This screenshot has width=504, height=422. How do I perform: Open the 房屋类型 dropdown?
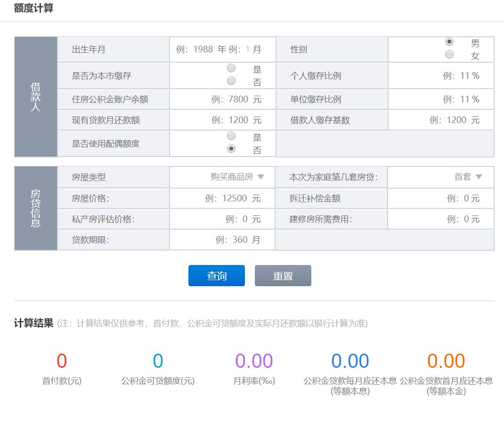click(237, 177)
